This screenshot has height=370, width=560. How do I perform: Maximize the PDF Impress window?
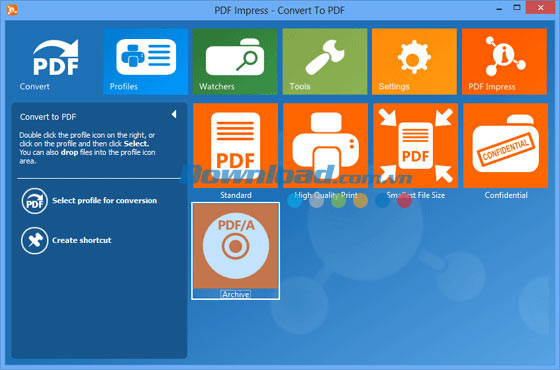(x=517, y=8)
